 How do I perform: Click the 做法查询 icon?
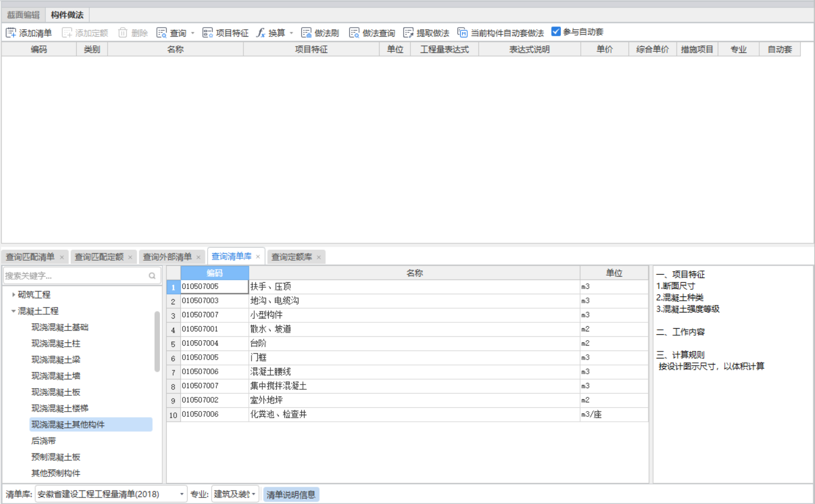(x=354, y=33)
